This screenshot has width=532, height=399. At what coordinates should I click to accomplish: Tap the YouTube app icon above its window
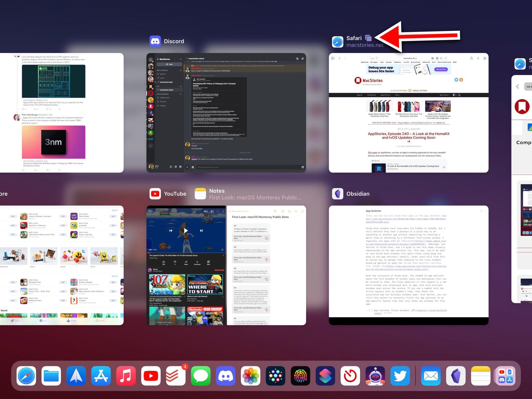155,194
